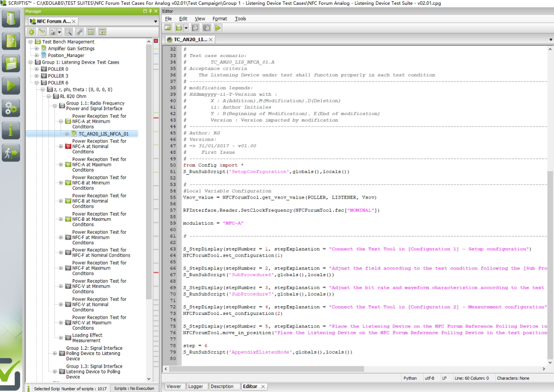Screen dimensions: 554x392
Task: Click the information icon in left sidebar
Action: [11, 130]
